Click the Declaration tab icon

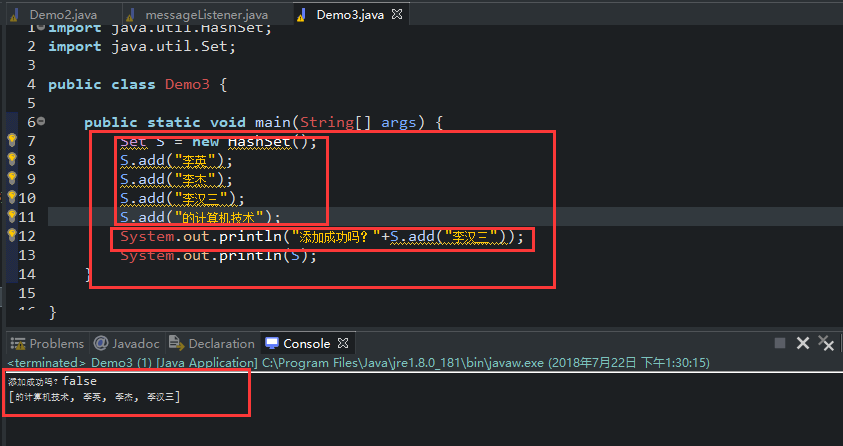[x=176, y=342]
